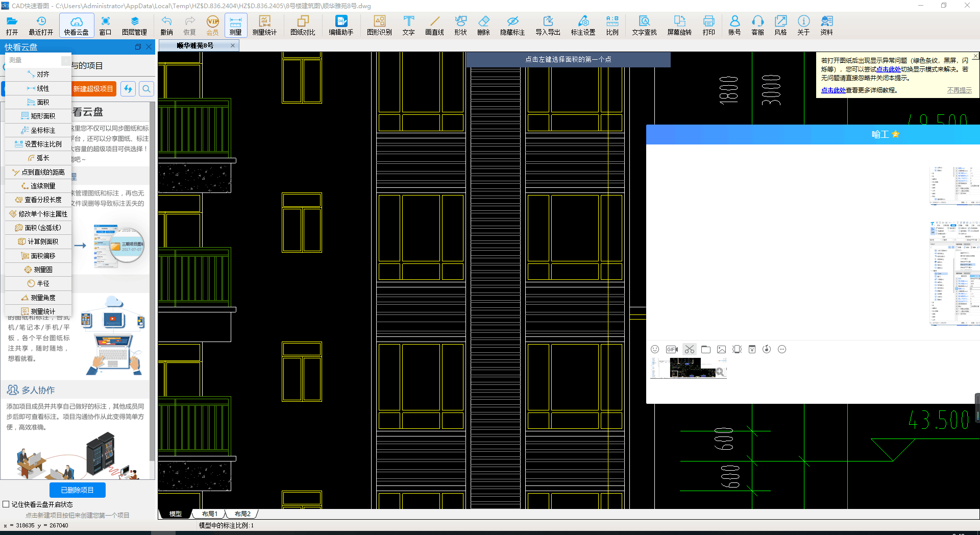This screenshot has height=535, width=980.
Task: Open 导入导出 import export
Action: [x=548, y=25]
